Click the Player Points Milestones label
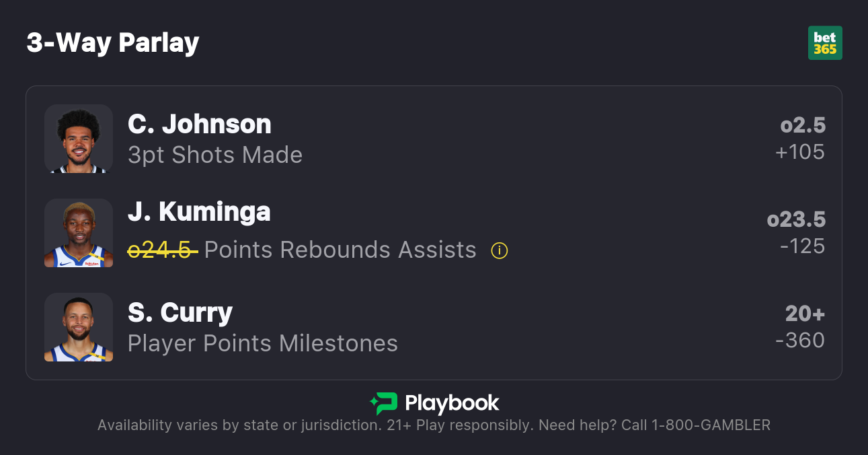This screenshot has height=455, width=868. coord(263,344)
